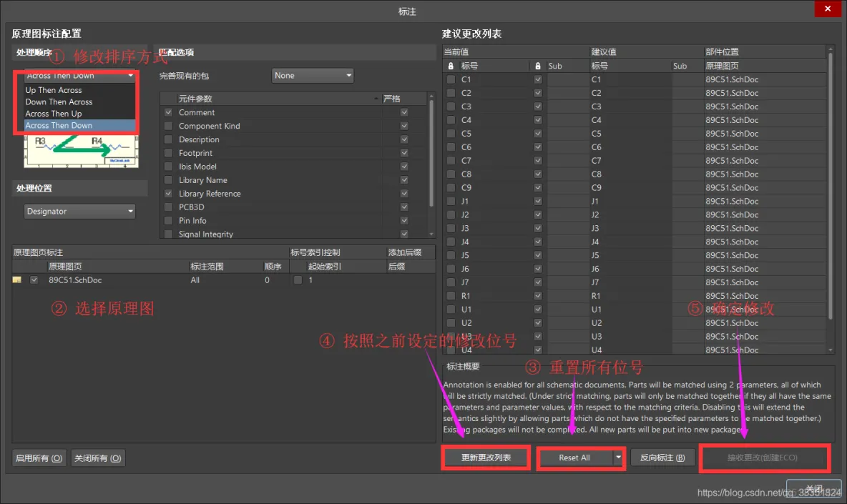Image resolution: width=847 pixels, height=504 pixels.
Task: Click Disable All (O) sheets button
Action: click(98, 458)
